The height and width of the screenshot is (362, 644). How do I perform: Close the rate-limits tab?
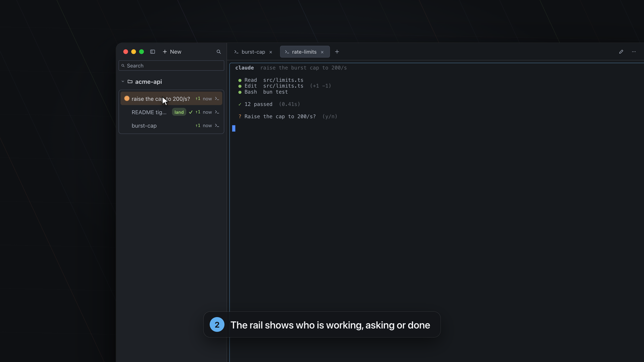point(323,52)
